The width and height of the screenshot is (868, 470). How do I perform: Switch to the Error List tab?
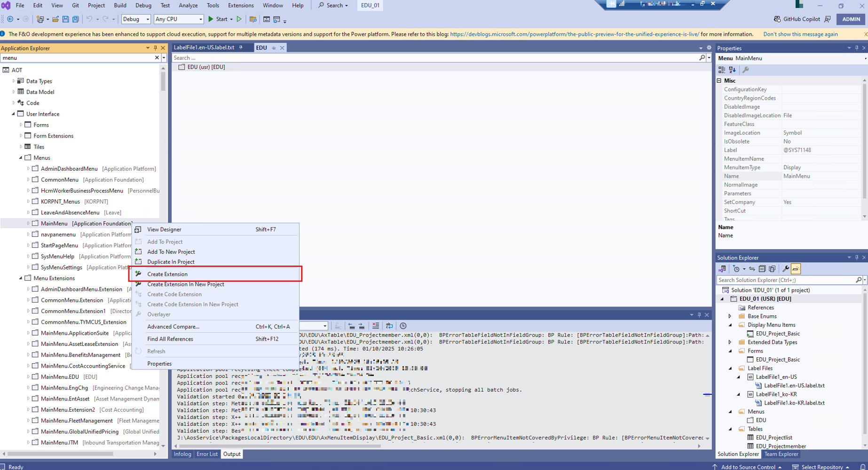(207, 454)
